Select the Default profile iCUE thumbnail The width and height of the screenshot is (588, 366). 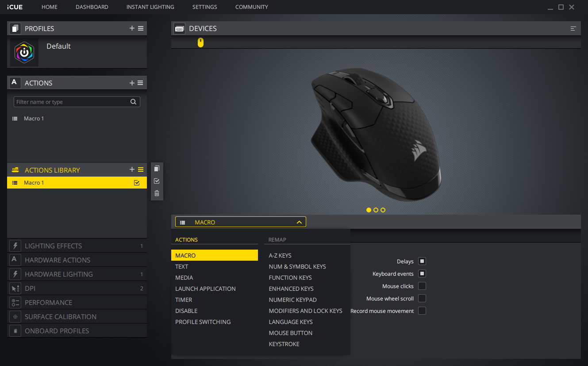(24, 52)
